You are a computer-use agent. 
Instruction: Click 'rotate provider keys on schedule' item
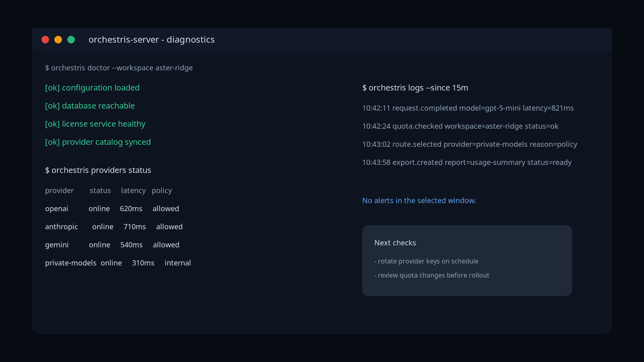[426, 261]
